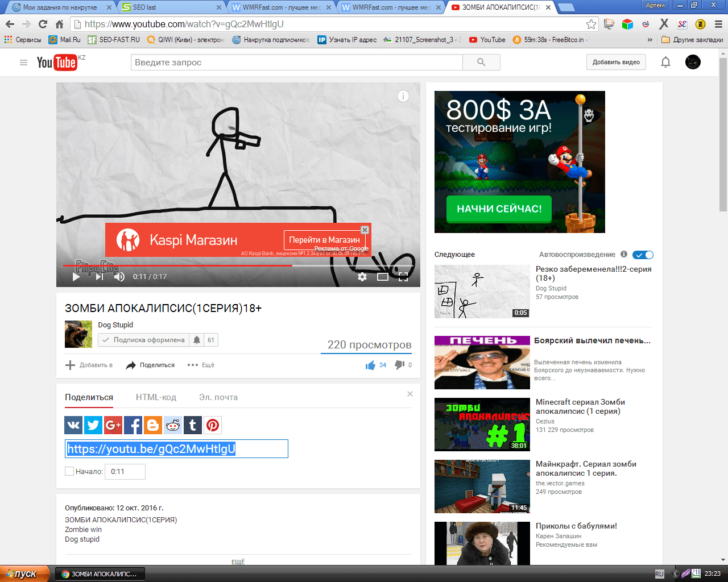The image size is (728, 582).
Task: Open the Другие закладки folder
Action: point(692,40)
